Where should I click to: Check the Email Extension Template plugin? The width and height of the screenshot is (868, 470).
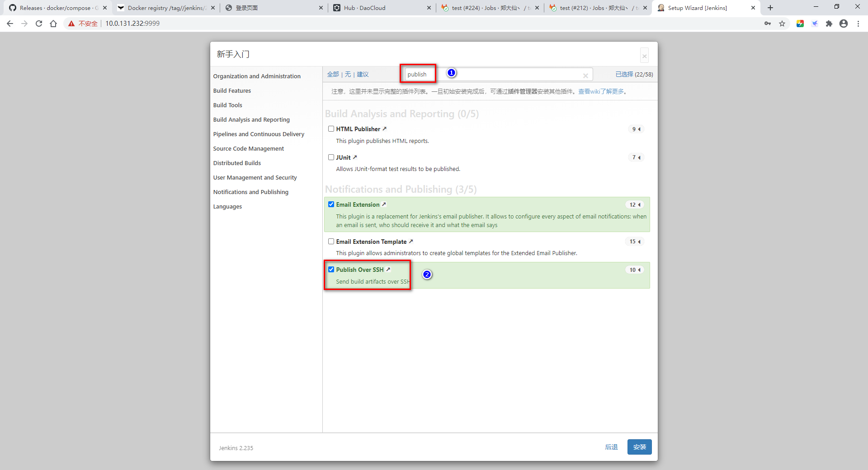(x=331, y=242)
